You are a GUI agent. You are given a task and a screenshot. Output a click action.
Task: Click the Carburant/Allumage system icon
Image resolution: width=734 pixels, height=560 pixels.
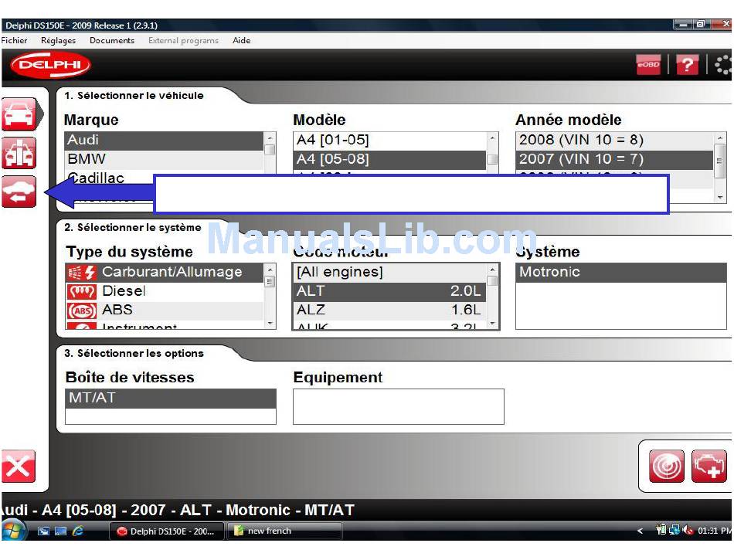tap(81, 273)
